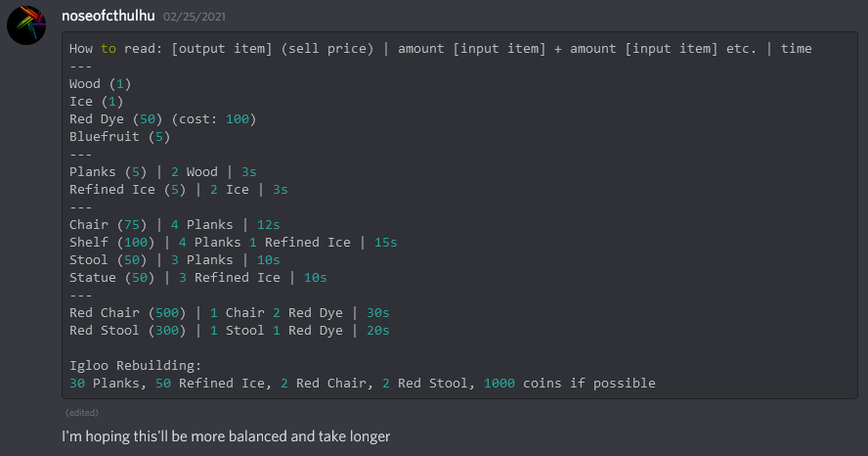Image resolution: width=868 pixels, height=456 pixels.
Task: Click the "Chair (75)" recipe line
Action: click(x=175, y=224)
